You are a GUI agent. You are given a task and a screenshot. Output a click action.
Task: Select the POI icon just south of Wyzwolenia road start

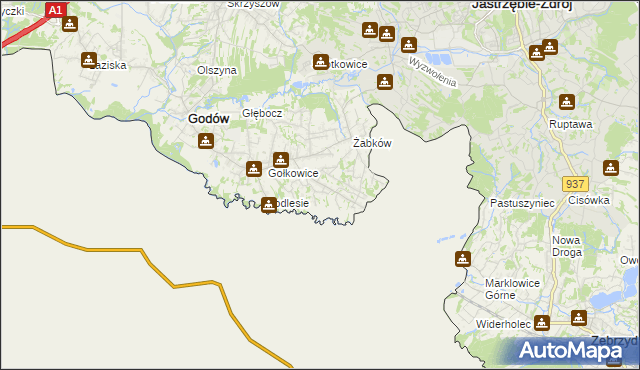[384, 82]
